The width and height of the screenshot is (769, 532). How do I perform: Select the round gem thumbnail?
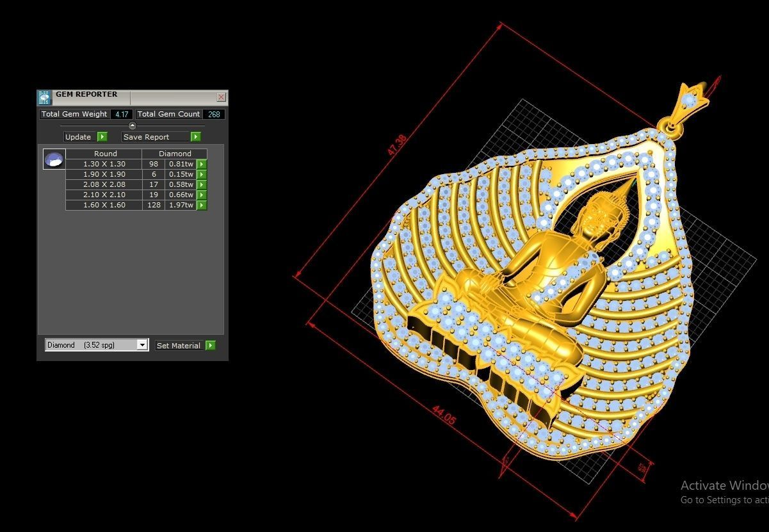tap(54, 159)
